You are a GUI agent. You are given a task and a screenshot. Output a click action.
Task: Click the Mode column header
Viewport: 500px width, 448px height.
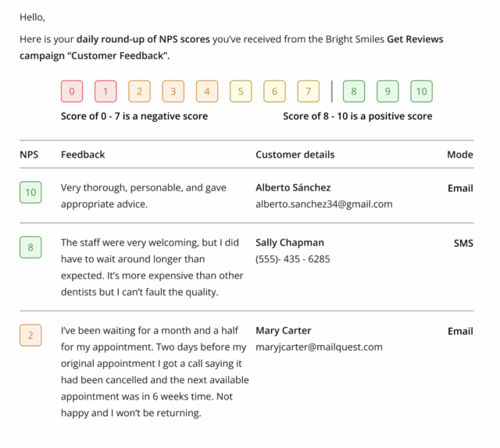[459, 155]
